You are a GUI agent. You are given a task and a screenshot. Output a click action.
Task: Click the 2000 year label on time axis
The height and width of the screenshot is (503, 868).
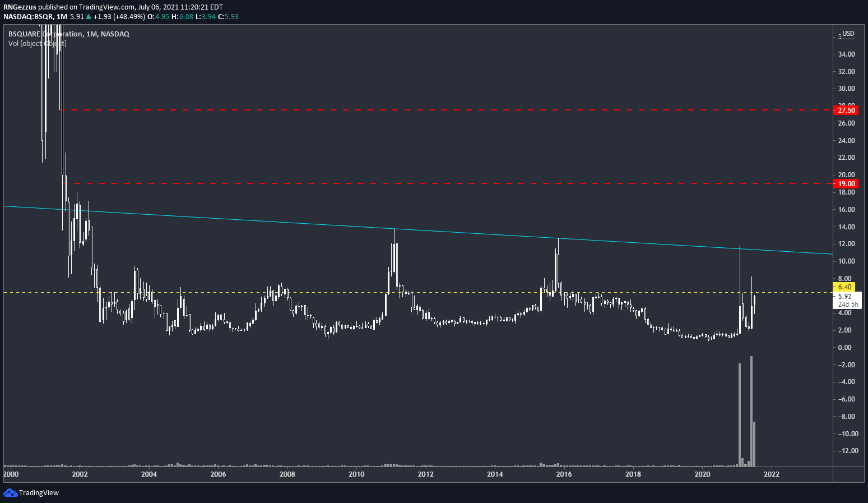11,474
